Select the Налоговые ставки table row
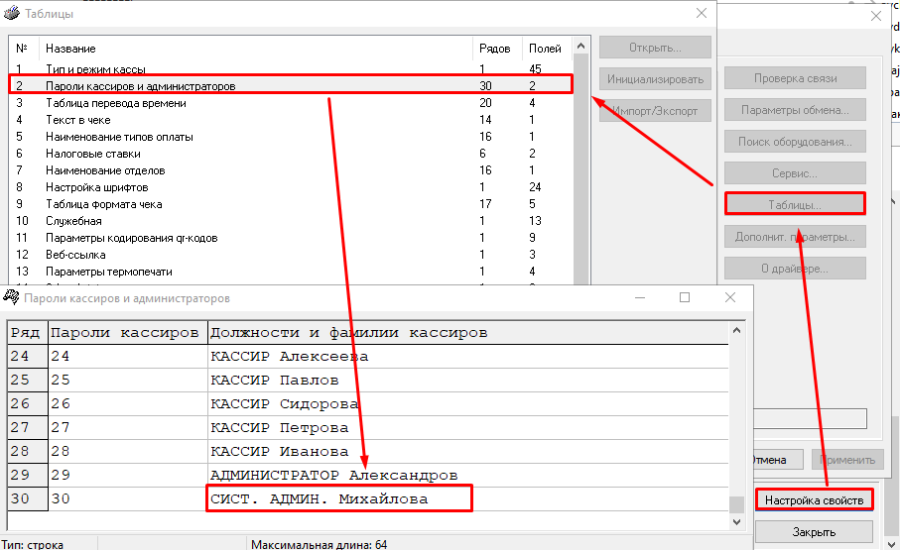The width and height of the screenshot is (900, 550). point(93,153)
